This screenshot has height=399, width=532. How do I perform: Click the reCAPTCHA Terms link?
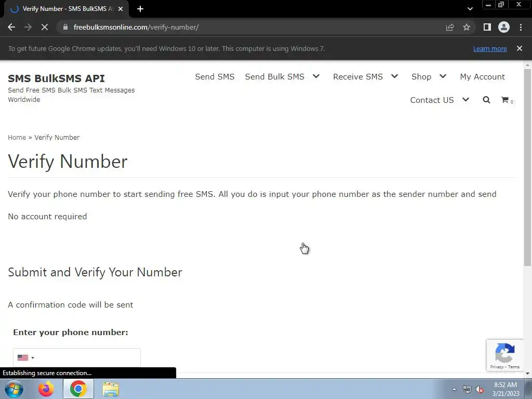pyautogui.click(x=514, y=367)
